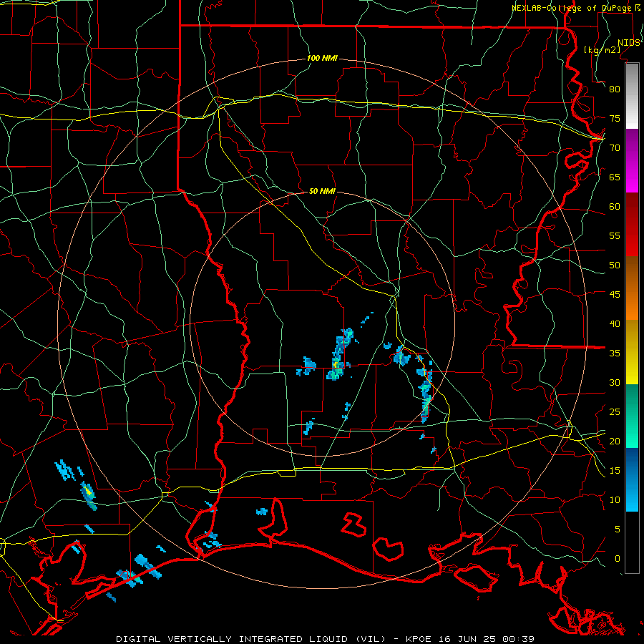Click the "15" scale label

(615, 471)
